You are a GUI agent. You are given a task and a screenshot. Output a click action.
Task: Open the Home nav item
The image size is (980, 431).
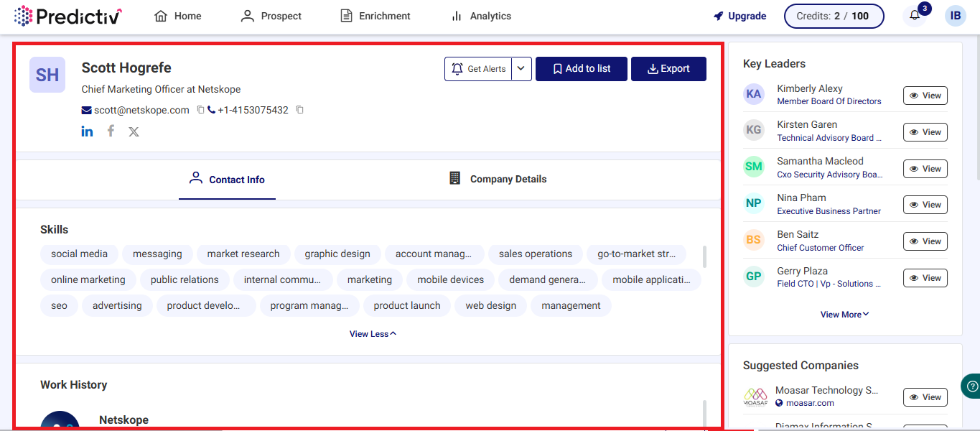[178, 16]
